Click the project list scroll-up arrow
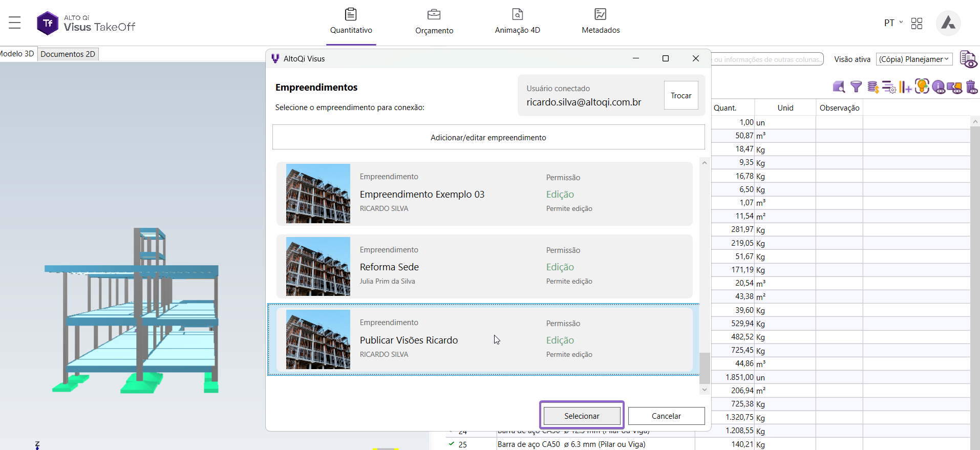The width and height of the screenshot is (980, 450). (705, 163)
